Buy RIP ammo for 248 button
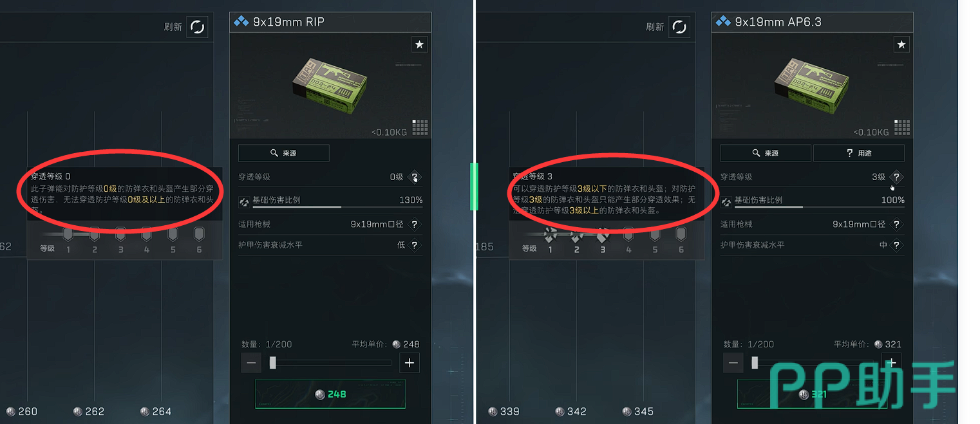Screen dimensions: 980x424 pyautogui.click(x=330, y=394)
